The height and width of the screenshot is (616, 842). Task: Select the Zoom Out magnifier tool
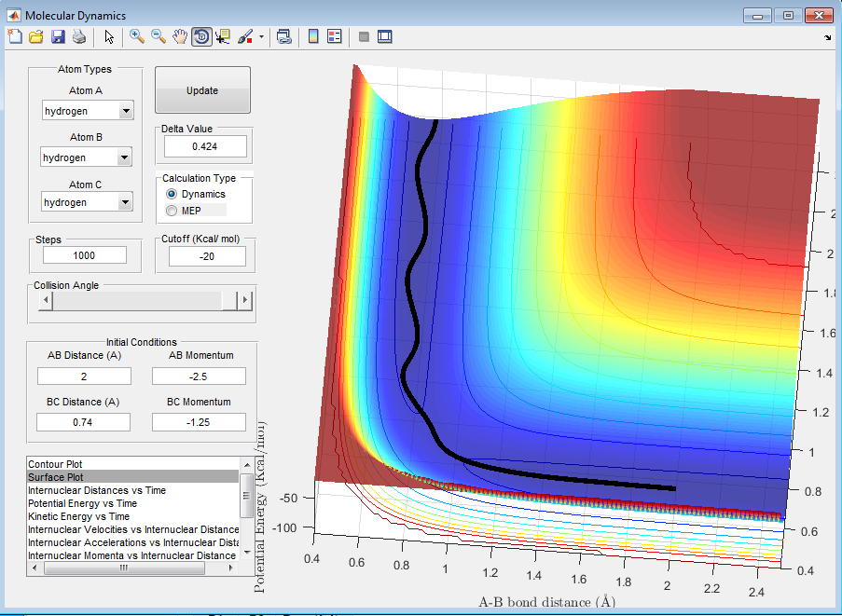159,36
